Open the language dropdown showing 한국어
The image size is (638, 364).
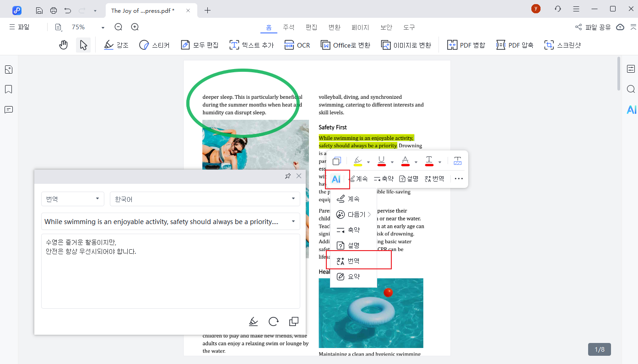pyautogui.click(x=204, y=198)
